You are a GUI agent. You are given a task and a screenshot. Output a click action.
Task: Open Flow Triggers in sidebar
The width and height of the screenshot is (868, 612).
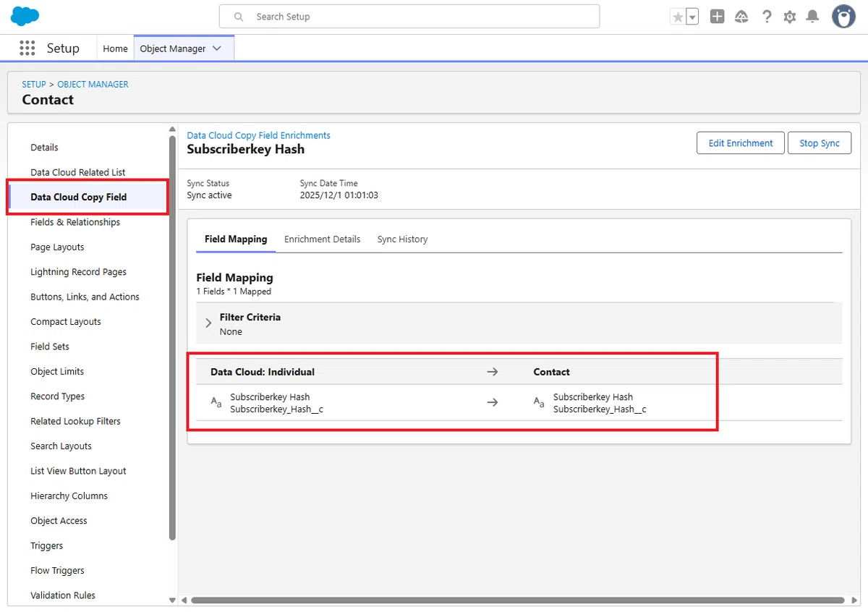point(57,571)
